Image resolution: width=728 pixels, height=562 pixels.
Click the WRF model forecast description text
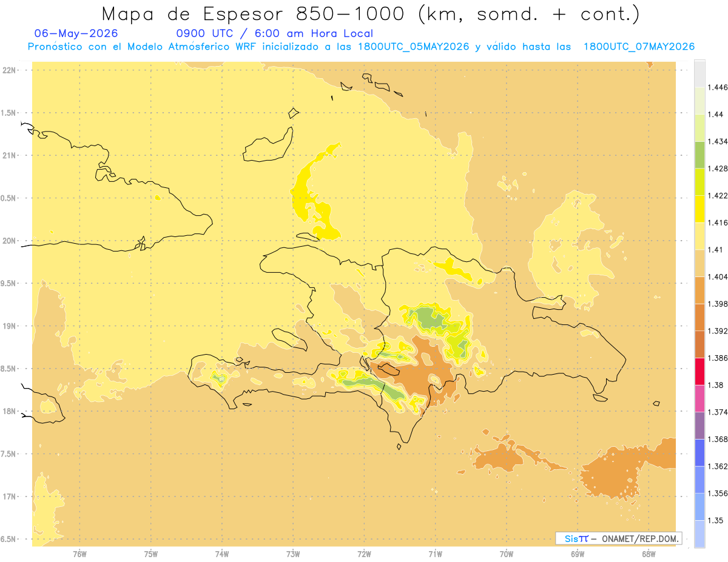pyautogui.click(x=361, y=47)
